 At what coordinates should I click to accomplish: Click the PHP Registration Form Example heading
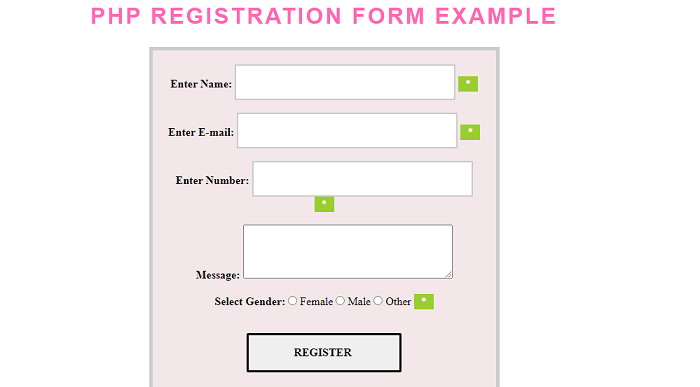(324, 17)
